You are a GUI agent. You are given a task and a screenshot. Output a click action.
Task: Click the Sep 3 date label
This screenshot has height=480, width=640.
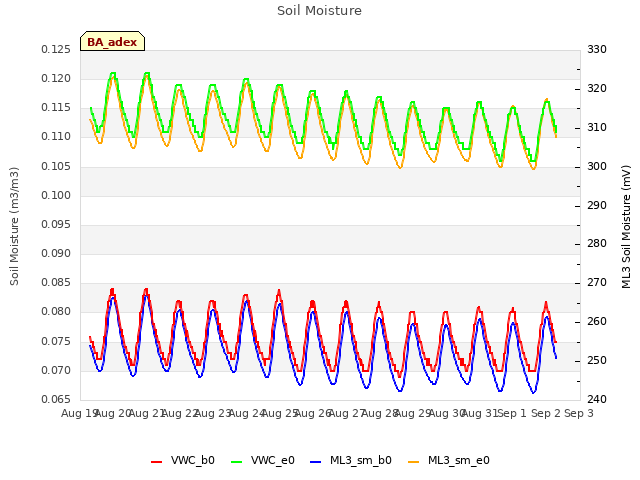tap(579, 413)
